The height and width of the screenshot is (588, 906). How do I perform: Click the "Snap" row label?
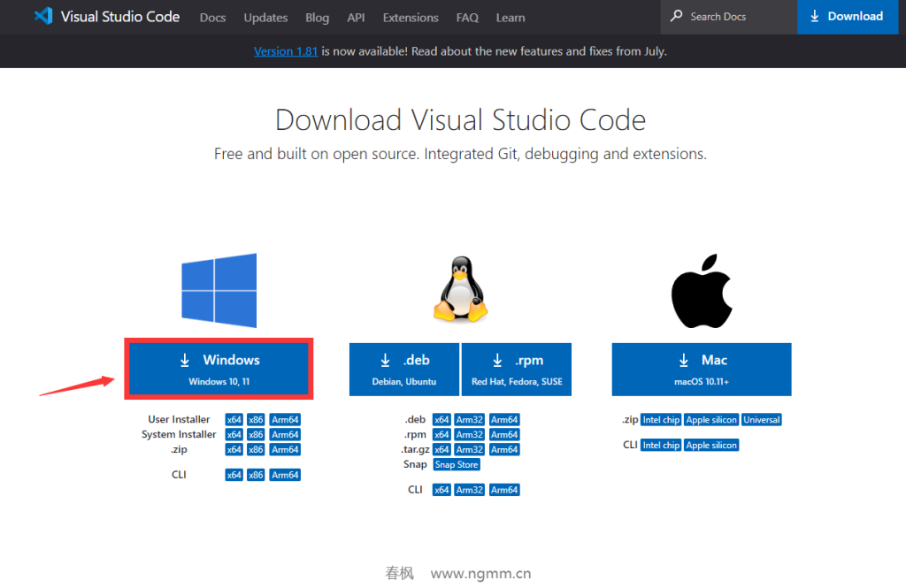click(415, 464)
